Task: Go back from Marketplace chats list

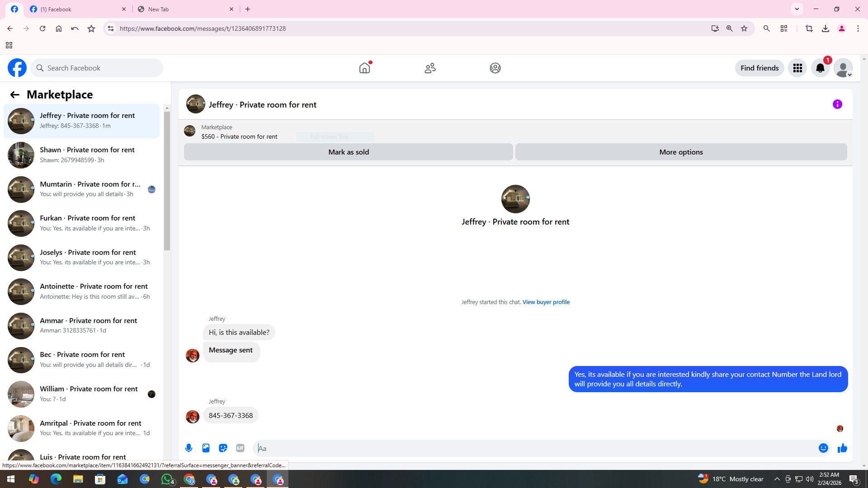Action: [x=14, y=94]
